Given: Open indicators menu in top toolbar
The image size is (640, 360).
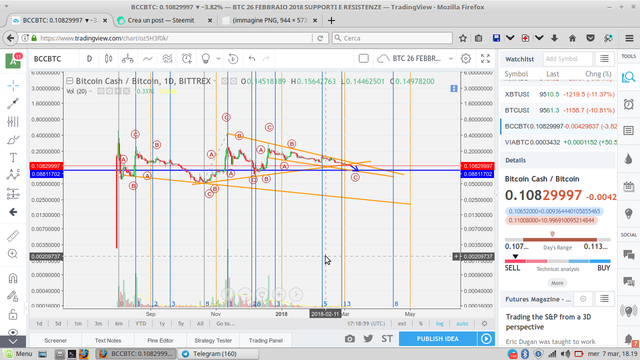Looking at the screenshot, I should tap(147, 59).
